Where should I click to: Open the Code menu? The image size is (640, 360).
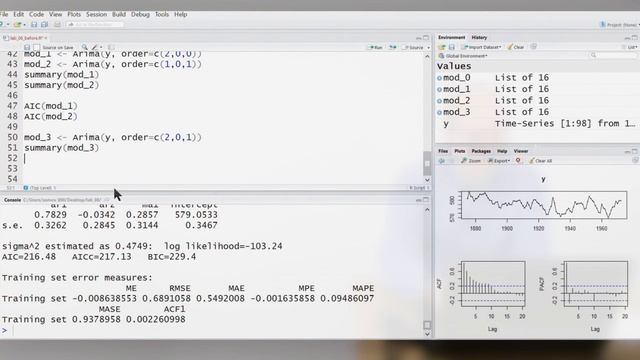(x=36, y=14)
